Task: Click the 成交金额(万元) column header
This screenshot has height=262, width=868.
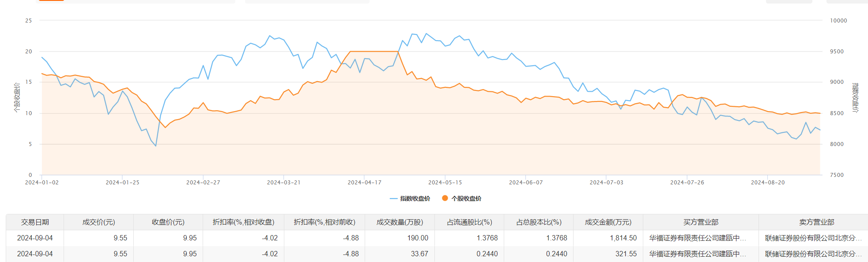Action: click(x=608, y=222)
